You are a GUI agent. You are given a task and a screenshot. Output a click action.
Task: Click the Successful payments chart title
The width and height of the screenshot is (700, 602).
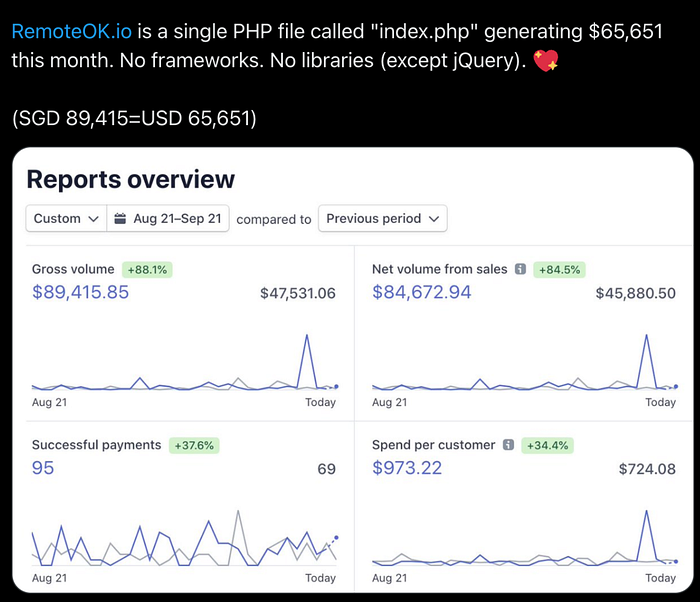(x=96, y=445)
